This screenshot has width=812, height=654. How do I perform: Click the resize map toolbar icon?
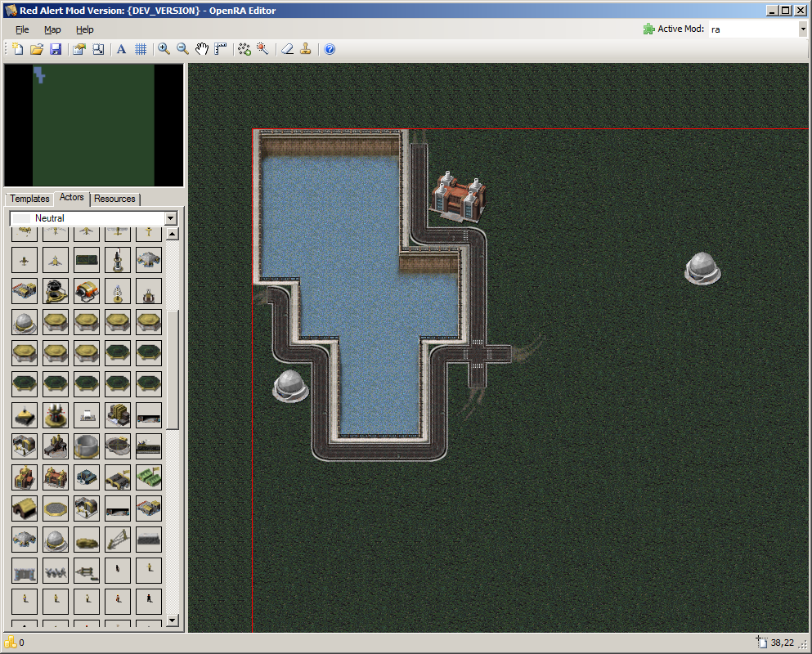coord(98,49)
